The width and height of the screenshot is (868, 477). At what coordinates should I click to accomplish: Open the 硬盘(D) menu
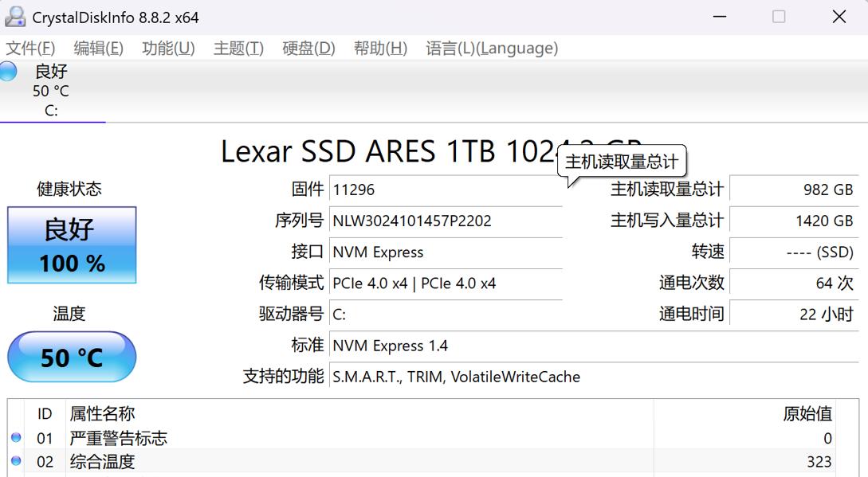click(308, 49)
